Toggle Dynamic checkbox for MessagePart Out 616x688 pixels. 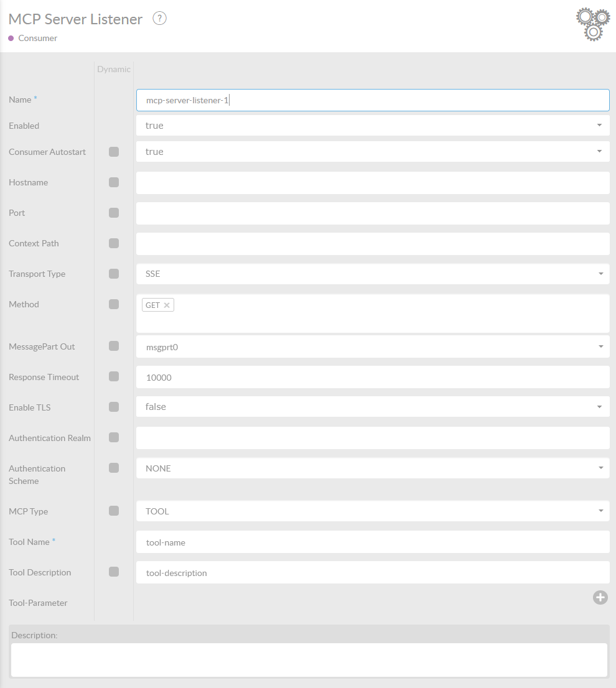(x=114, y=346)
